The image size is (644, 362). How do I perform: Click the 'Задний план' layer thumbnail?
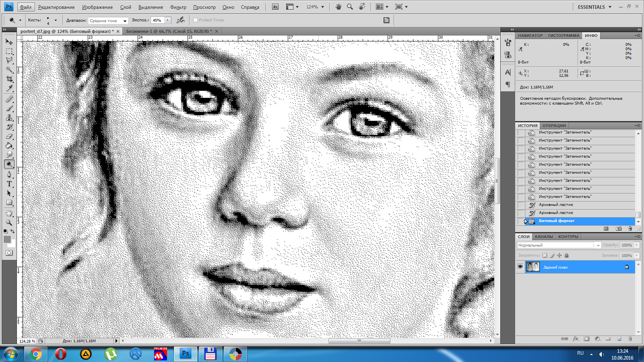tap(533, 267)
